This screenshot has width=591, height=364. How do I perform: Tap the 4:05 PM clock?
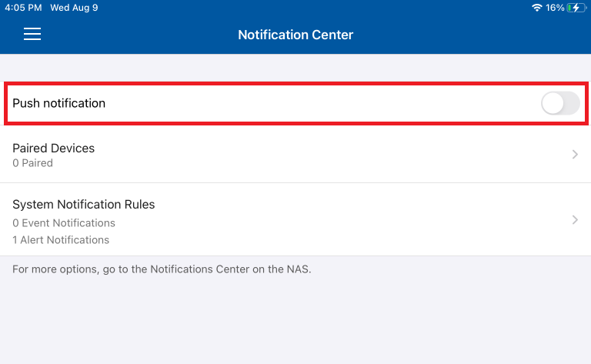(23, 8)
